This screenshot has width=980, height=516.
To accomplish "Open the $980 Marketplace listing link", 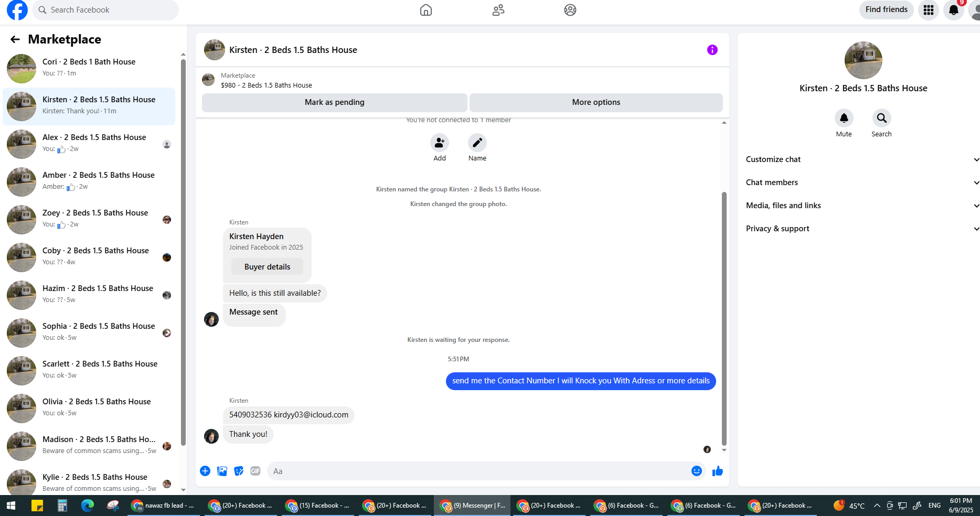I will pos(267,85).
